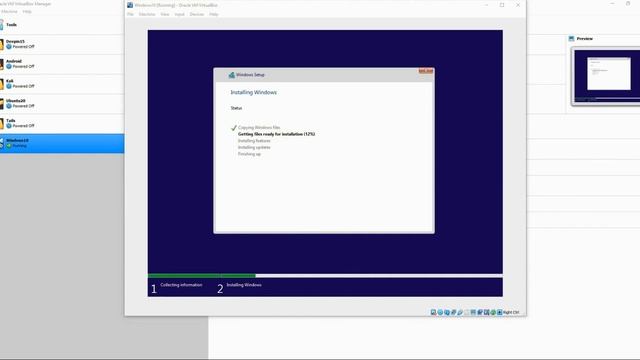
Task: Open the network adapter indicator in status bar
Action: [454, 312]
